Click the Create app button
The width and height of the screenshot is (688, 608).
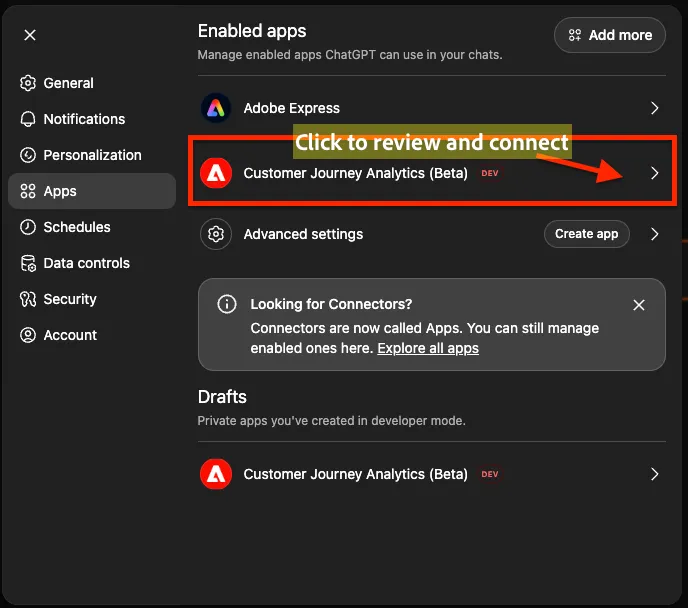tap(587, 234)
